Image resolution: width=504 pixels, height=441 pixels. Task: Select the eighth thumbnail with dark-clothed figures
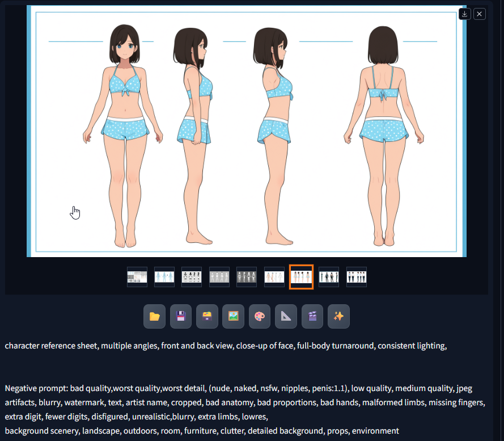point(329,277)
